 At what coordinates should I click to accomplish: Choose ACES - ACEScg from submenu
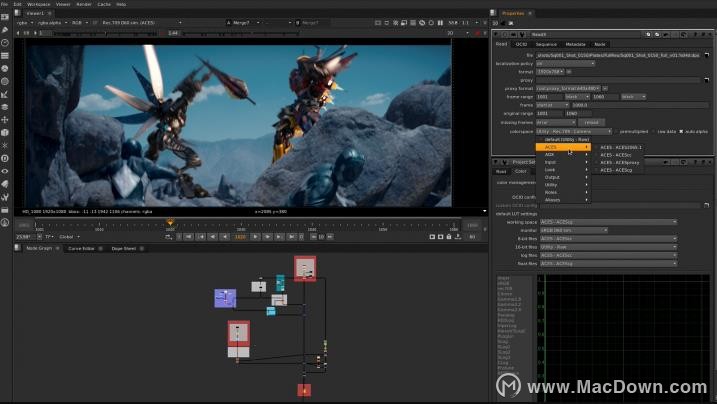click(x=615, y=170)
